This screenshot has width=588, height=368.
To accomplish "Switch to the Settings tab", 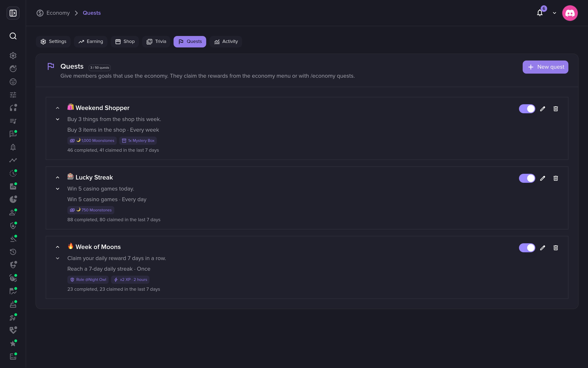I will [53, 42].
